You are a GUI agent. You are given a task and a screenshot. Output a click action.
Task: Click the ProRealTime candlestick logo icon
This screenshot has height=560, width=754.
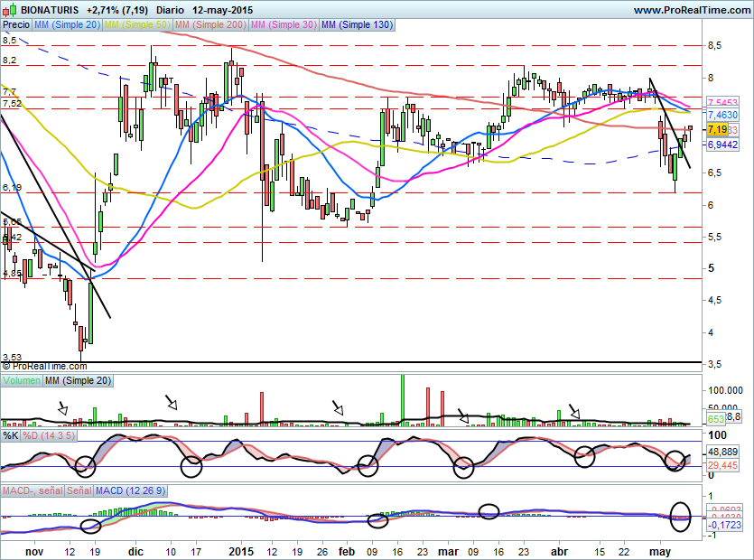click(10, 9)
